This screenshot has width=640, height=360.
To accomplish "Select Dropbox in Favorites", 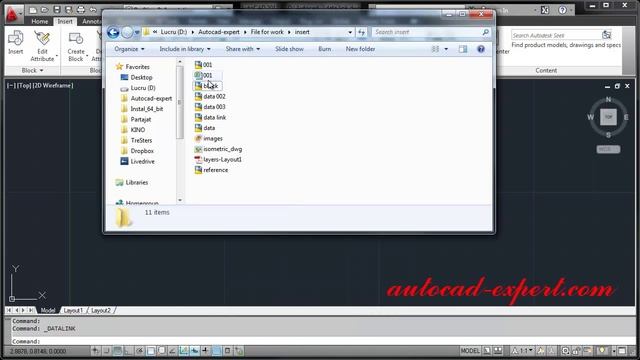I will tap(138, 151).
